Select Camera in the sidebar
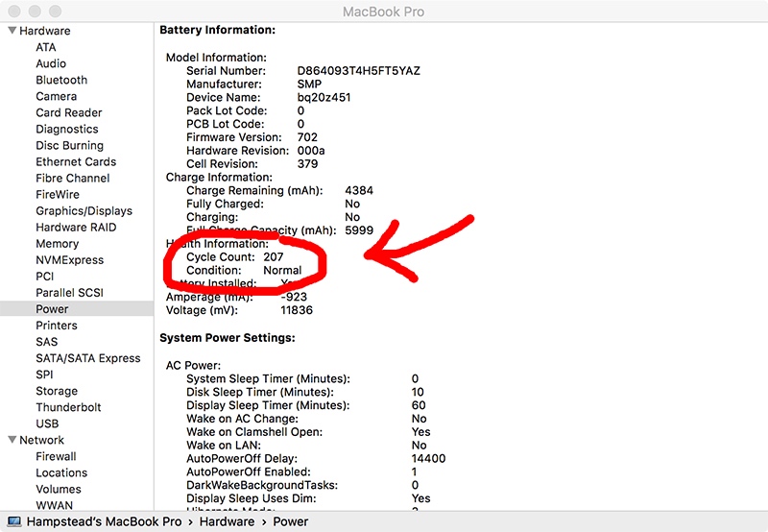The height and width of the screenshot is (532, 768). tap(57, 96)
